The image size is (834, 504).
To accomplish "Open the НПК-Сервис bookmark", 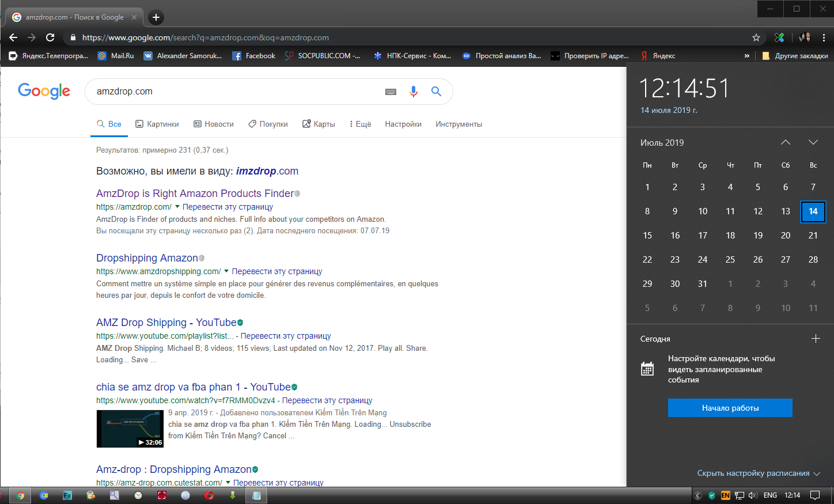I will (412, 56).
